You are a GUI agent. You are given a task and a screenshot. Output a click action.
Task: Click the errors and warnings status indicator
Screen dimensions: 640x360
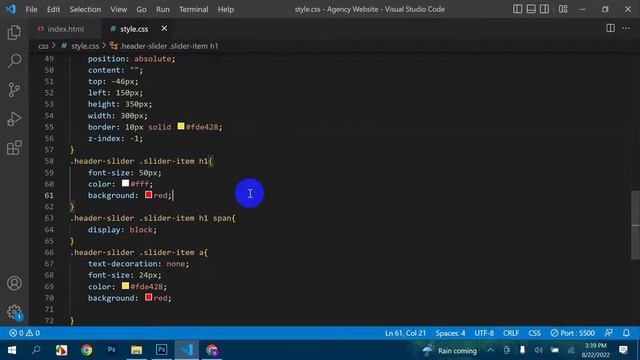click(24, 333)
